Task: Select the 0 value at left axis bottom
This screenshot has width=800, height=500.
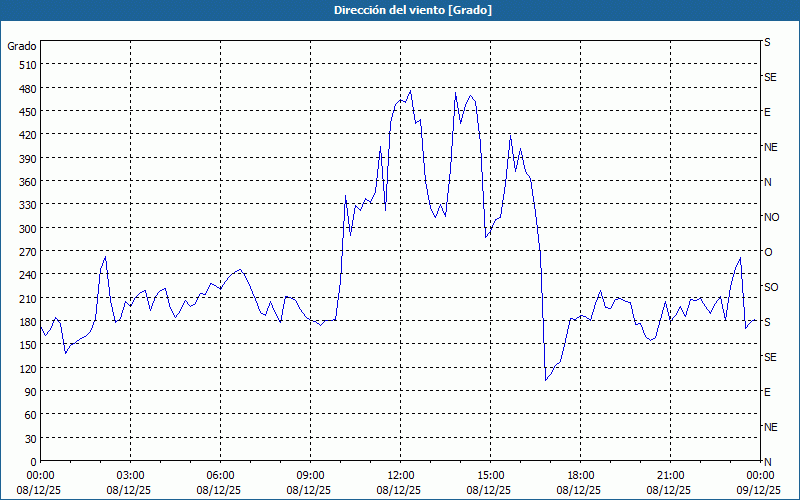Action: coord(33,461)
